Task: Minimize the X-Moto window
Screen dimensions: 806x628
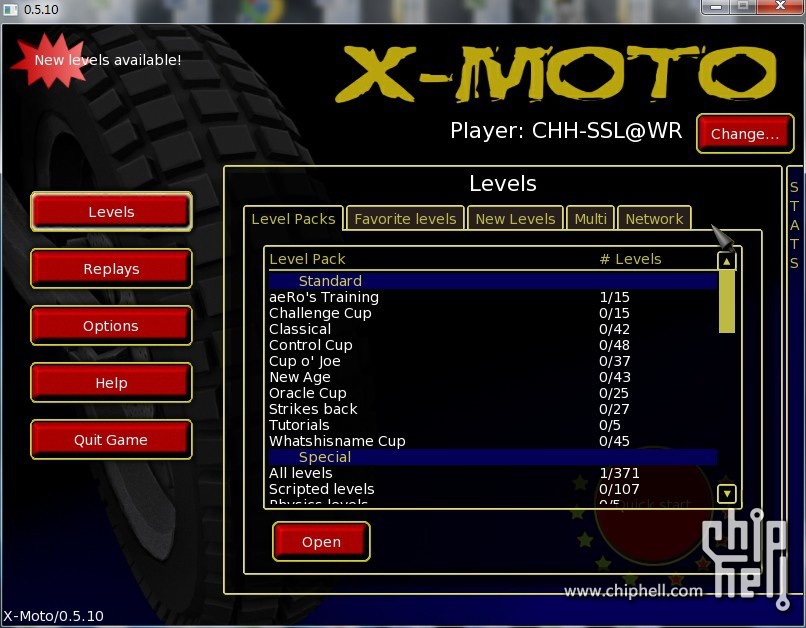Action: click(x=716, y=7)
